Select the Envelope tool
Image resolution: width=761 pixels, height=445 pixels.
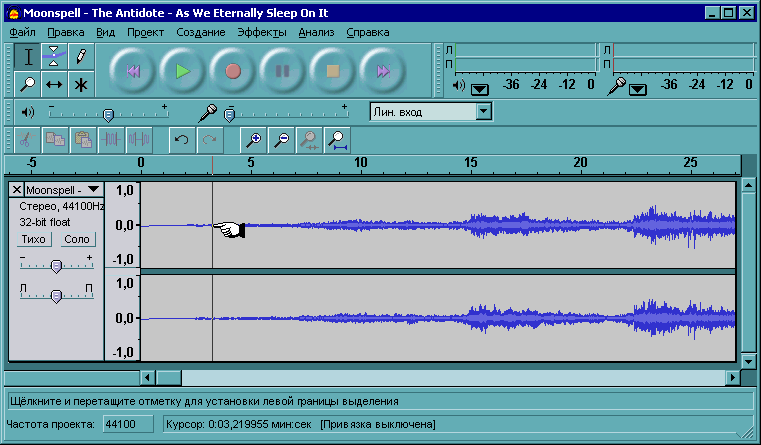[54, 57]
